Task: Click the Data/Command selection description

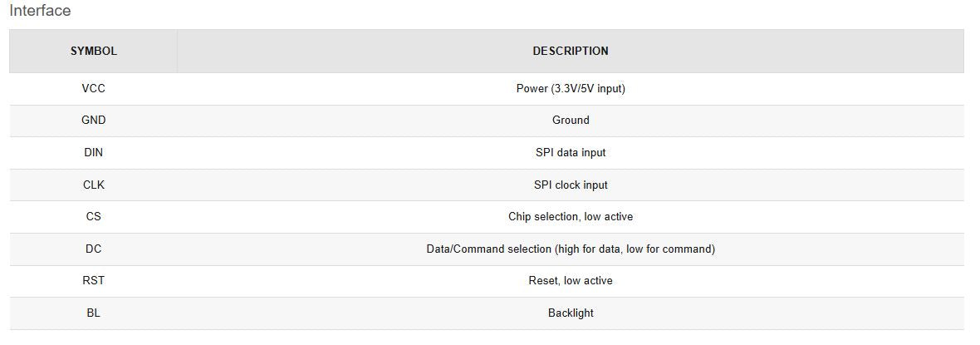Action: pyautogui.click(x=570, y=249)
